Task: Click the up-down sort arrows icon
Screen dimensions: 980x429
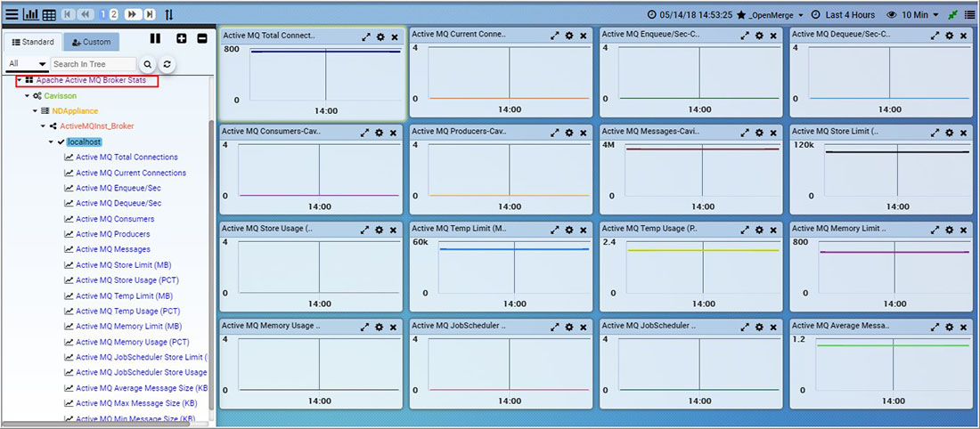Action: 169,14
